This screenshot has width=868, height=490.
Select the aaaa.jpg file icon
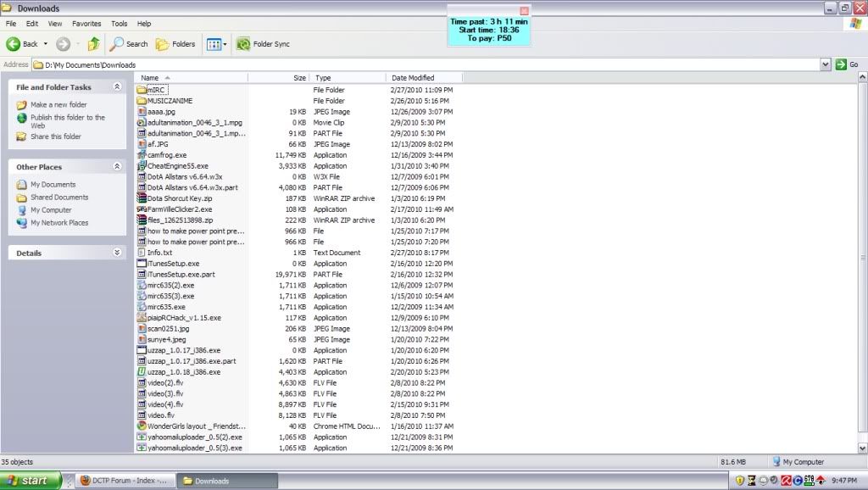click(x=142, y=111)
